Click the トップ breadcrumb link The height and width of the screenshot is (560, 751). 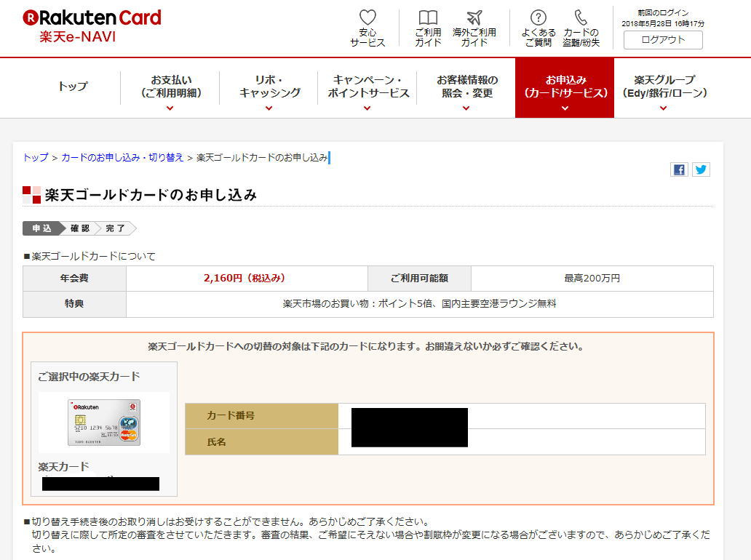(x=36, y=158)
